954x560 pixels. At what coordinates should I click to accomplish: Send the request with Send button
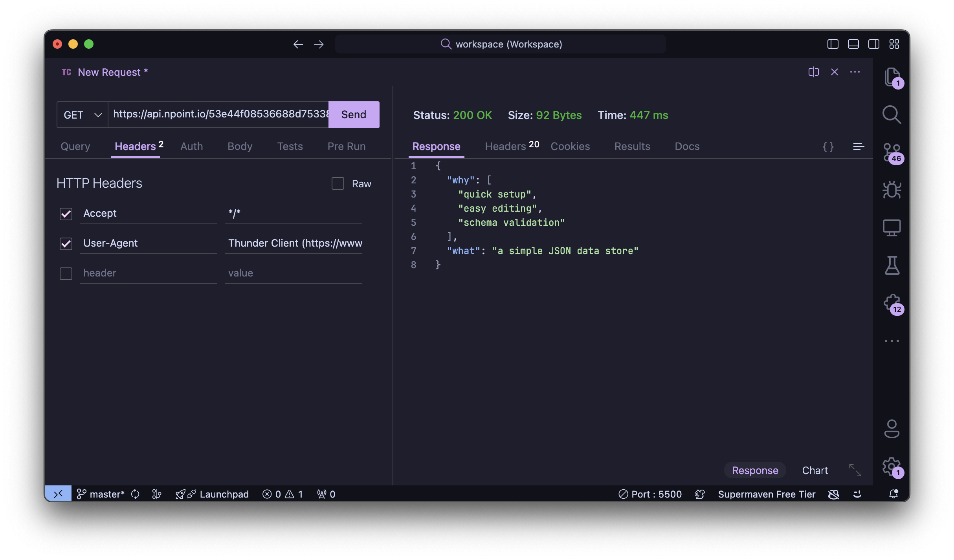tap(354, 115)
